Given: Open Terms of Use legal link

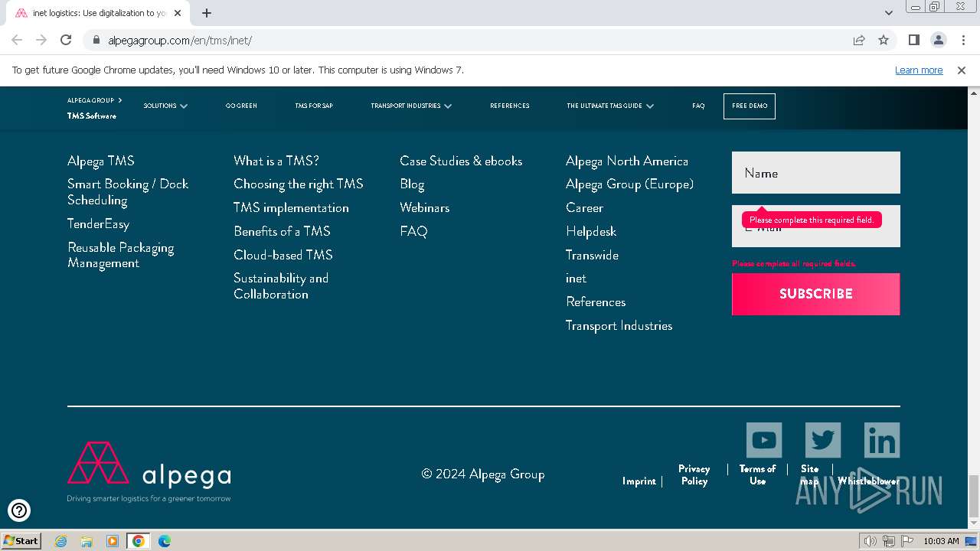Looking at the screenshot, I should pyautogui.click(x=757, y=475).
